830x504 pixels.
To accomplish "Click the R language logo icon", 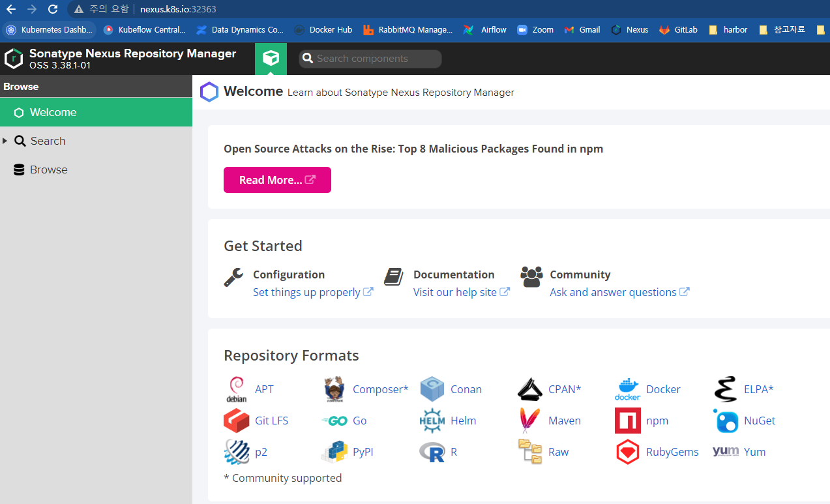I will (432, 452).
